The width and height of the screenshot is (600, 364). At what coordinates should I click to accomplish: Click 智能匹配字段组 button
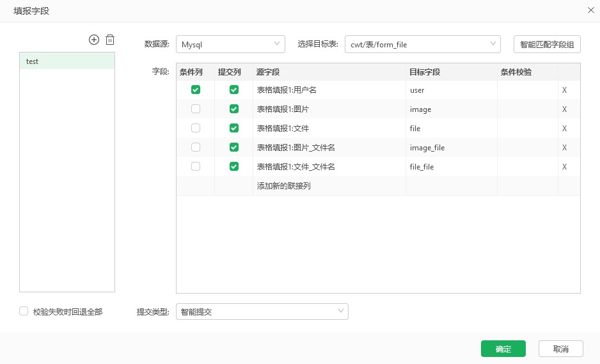pyautogui.click(x=547, y=44)
